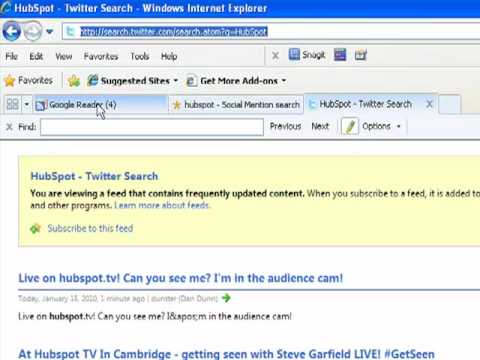Click Next in the Find bar

coord(320,126)
